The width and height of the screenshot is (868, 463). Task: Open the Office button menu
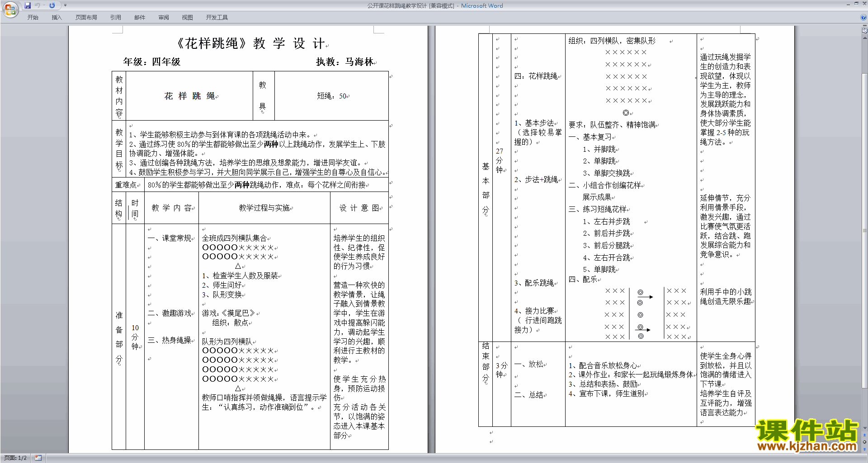pos(10,9)
